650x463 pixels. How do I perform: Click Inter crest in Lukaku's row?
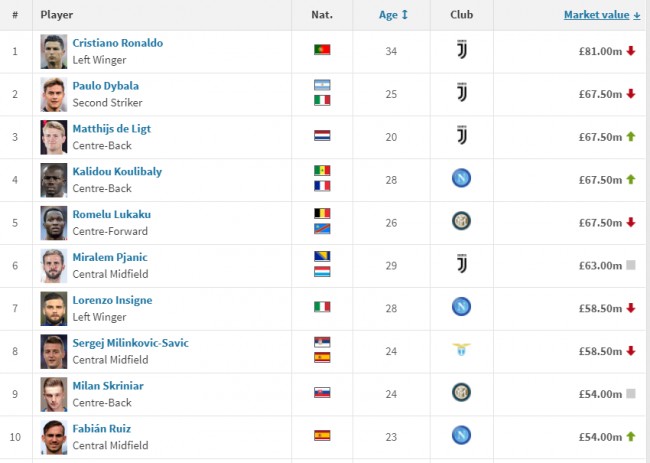(x=461, y=222)
